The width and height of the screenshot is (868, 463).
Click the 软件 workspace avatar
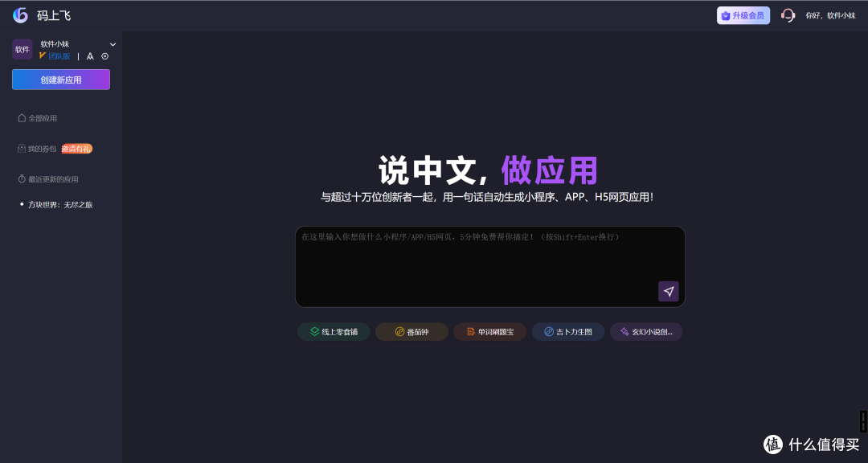click(x=23, y=49)
